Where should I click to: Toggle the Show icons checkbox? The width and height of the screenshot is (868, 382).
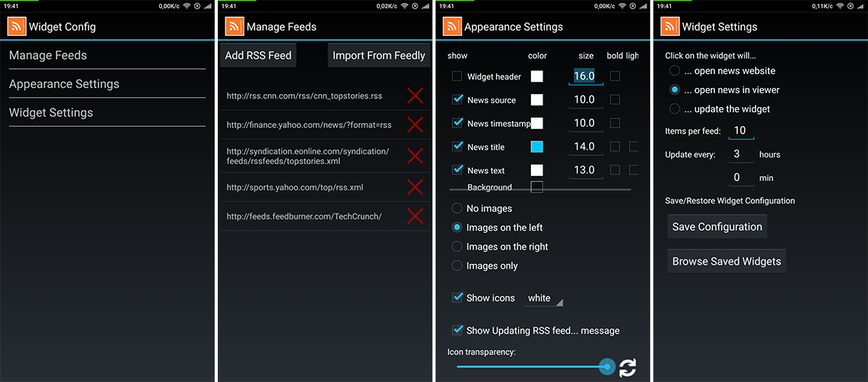pyautogui.click(x=457, y=298)
